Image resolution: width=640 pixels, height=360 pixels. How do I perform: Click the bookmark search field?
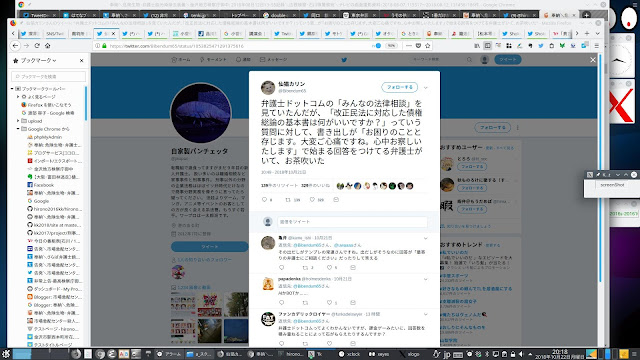tap(49, 76)
